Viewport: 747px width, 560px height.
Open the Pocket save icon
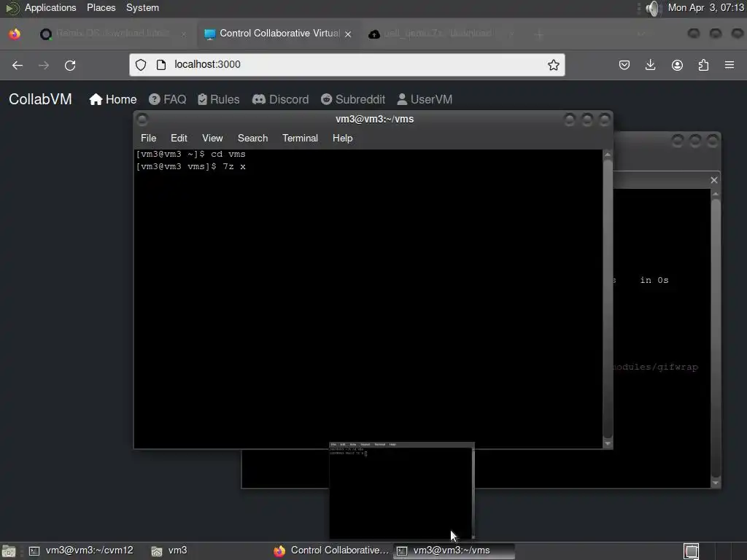[x=624, y=65]
